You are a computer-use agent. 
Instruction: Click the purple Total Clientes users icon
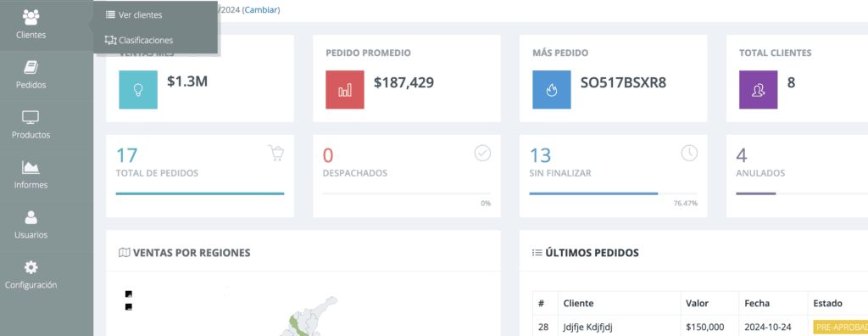(x=758, y=89)
